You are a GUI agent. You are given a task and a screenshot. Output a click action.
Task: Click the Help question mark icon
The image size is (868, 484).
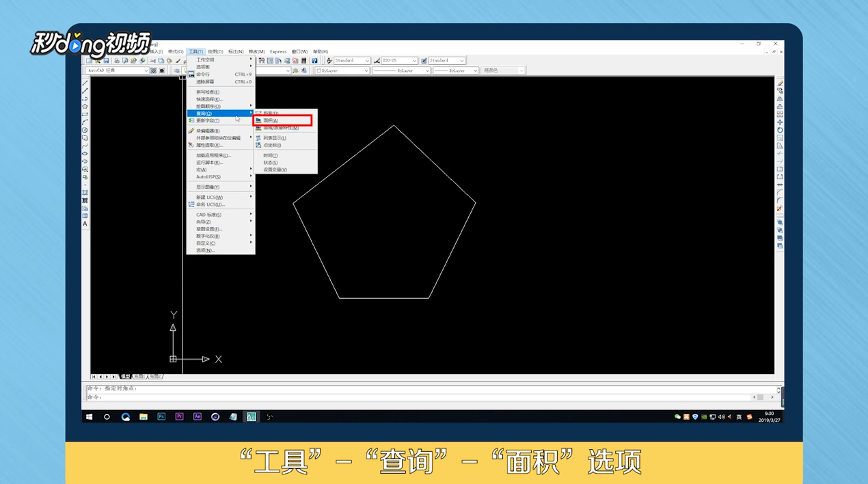click(x=314, y=61)
